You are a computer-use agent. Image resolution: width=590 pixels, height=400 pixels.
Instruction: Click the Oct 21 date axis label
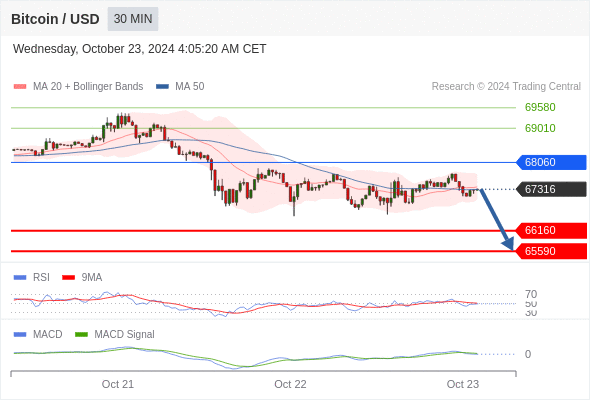coord(118,384)
